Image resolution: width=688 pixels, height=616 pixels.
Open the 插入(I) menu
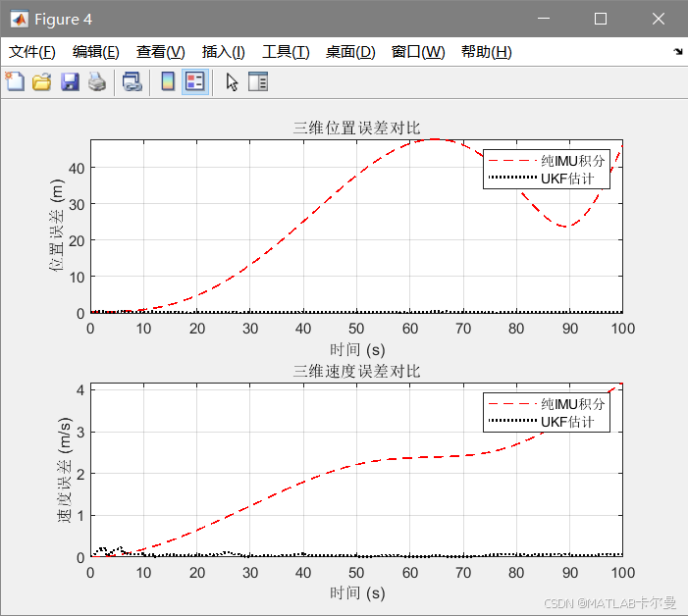(x=224, y=52)
